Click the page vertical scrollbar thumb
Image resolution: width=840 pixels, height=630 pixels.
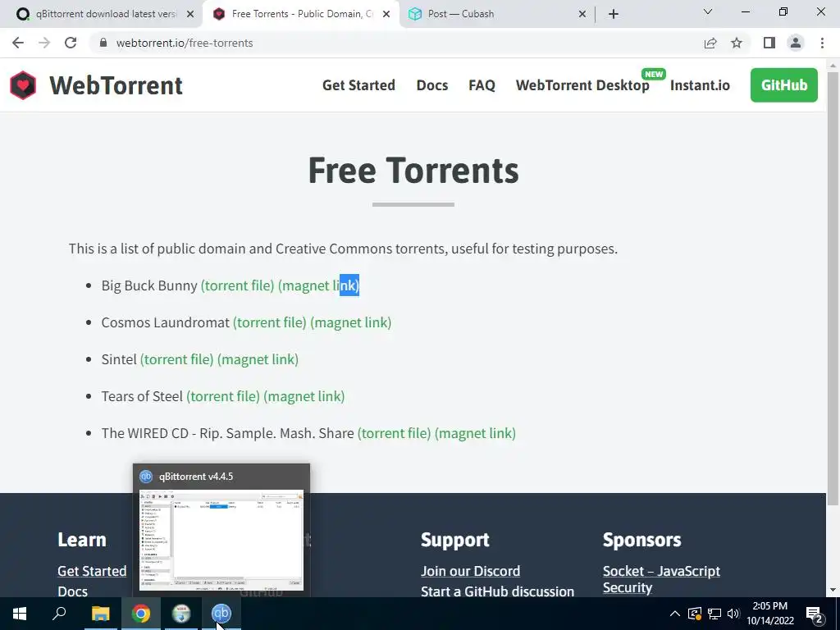click(x=833, y=288)
